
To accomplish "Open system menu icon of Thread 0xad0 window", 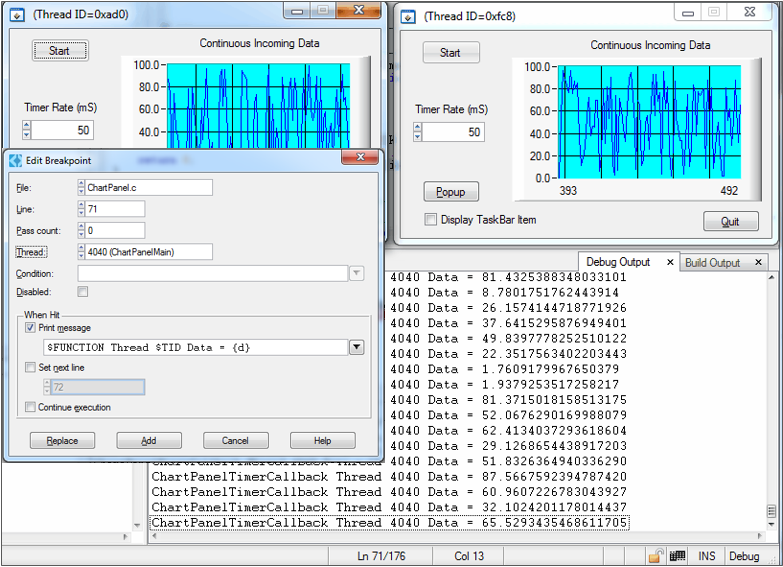I will (x=18, y=14).
